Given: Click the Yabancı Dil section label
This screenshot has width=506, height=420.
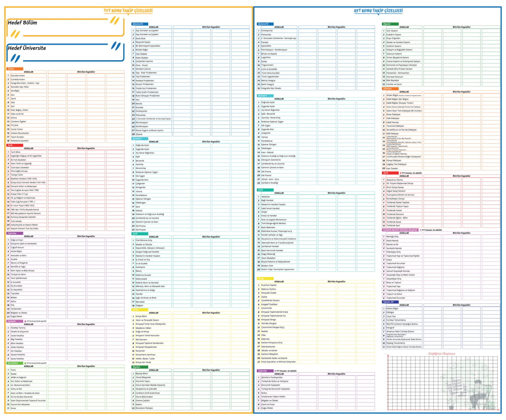Looking at the screenshot, I should point(390,302).
